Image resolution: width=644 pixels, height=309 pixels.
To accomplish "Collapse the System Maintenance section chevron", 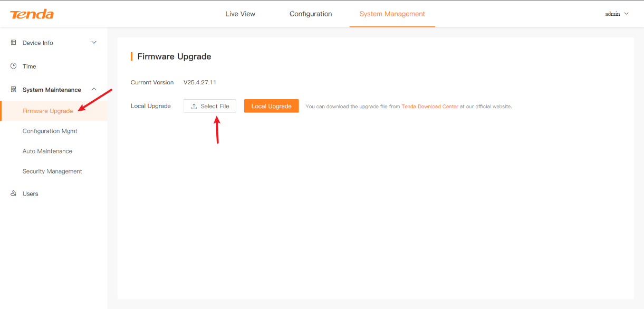I will pos(94,90).
